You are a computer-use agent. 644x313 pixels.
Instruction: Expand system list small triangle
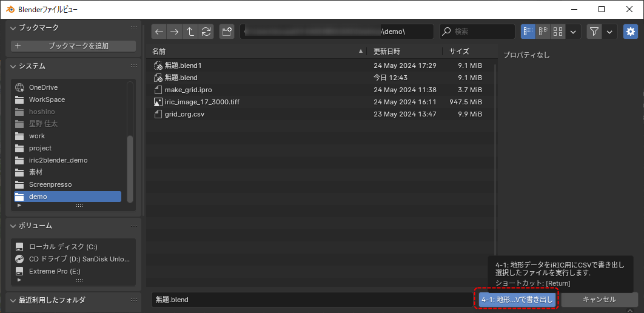(x=19, y=205)
